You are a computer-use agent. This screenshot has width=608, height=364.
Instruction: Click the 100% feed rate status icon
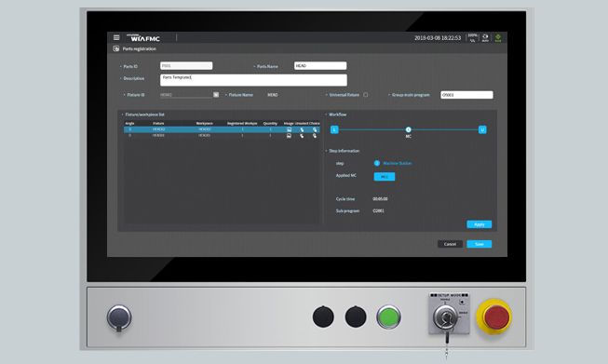click(x=472, y=37)
